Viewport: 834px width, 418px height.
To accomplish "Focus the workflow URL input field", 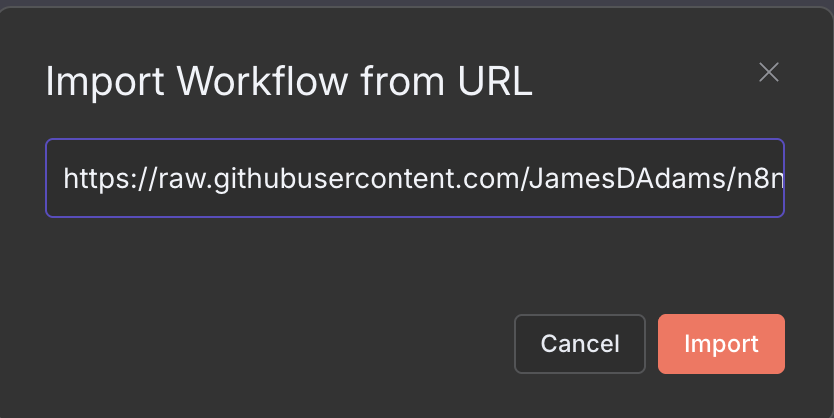I will 415,178.
